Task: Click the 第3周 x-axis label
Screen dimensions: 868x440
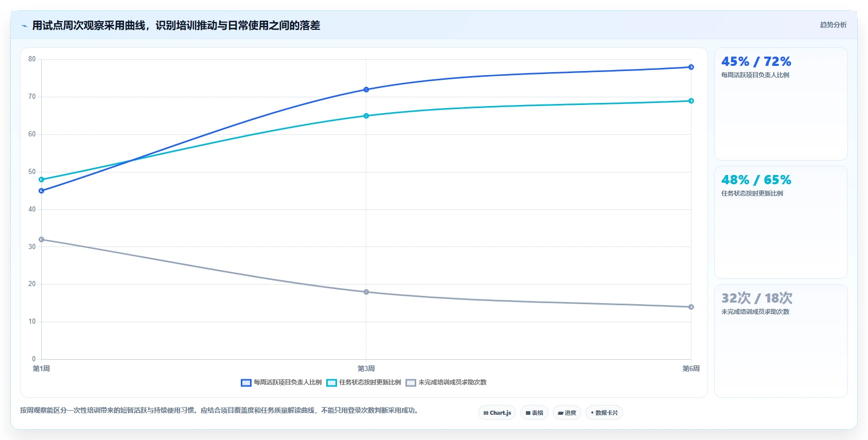Action: [x=366, y=368]
